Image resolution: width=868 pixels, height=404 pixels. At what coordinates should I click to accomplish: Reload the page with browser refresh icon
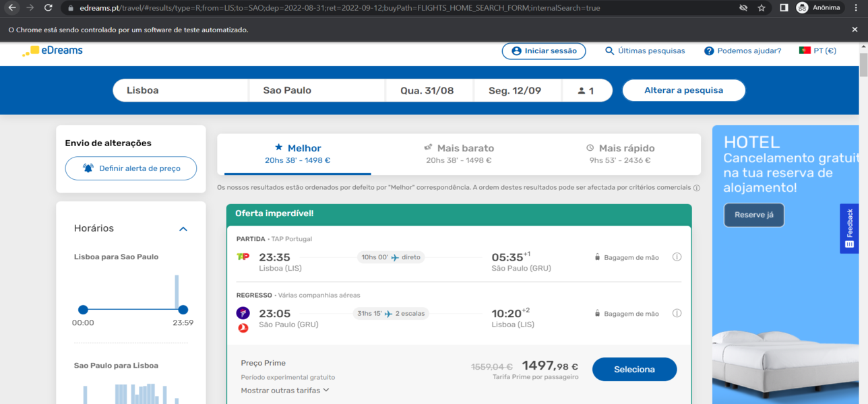(x=48, y=8)
